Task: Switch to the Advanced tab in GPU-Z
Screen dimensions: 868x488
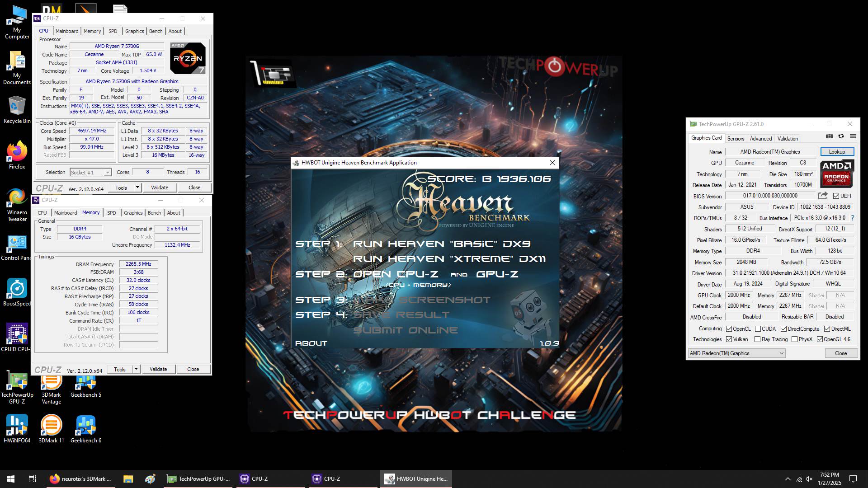Action: [761, 139]
